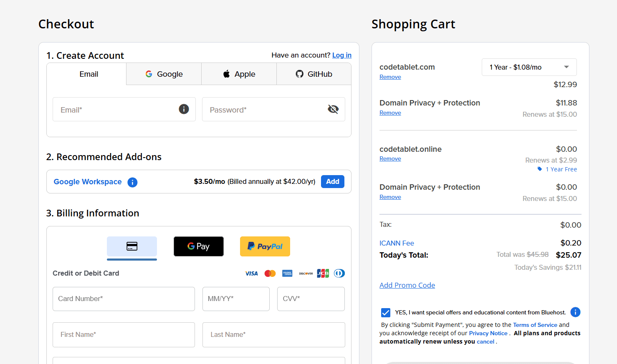Click the info icon next to special offers checkbox
The height and width of the screenshot is (364, 617).
(x=575, y=312)
